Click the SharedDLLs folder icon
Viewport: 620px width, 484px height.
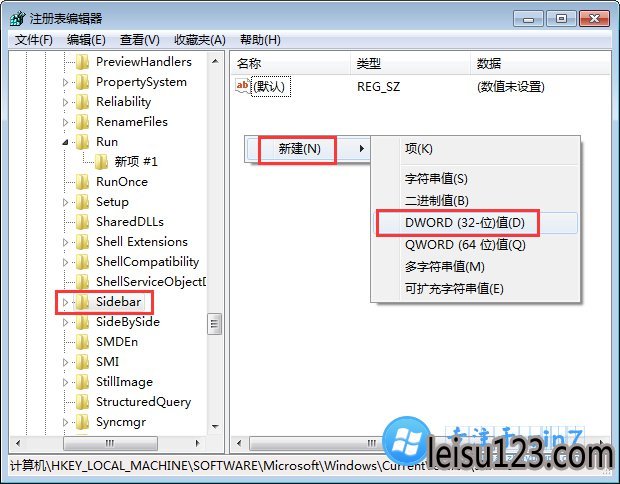click(x=83, y=222)
